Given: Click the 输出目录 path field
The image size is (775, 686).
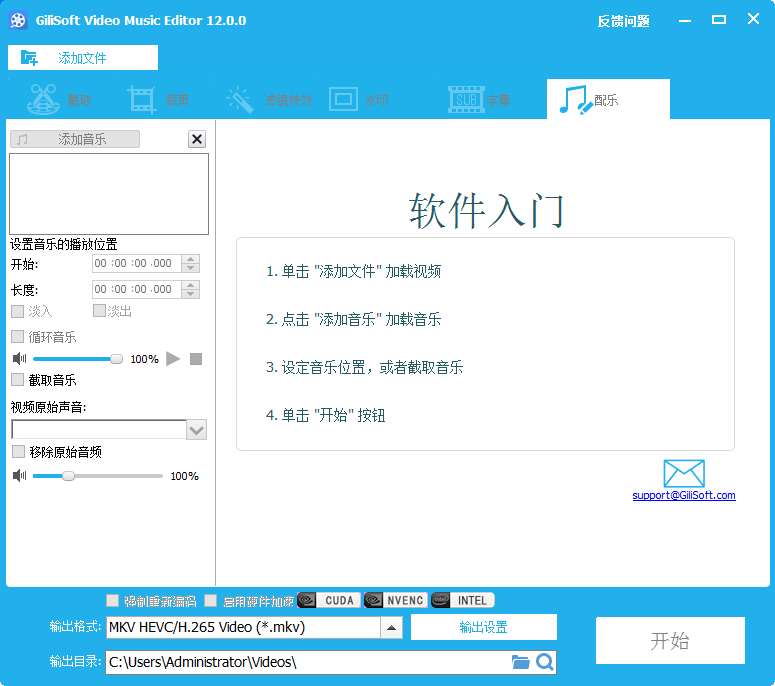Looking at the screenshot, I should 307,662.
